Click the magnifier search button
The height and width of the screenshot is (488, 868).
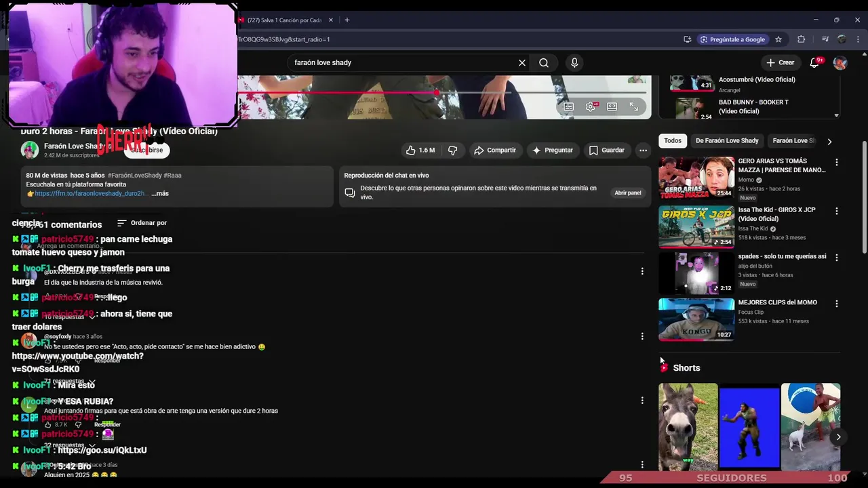[544, 62]
